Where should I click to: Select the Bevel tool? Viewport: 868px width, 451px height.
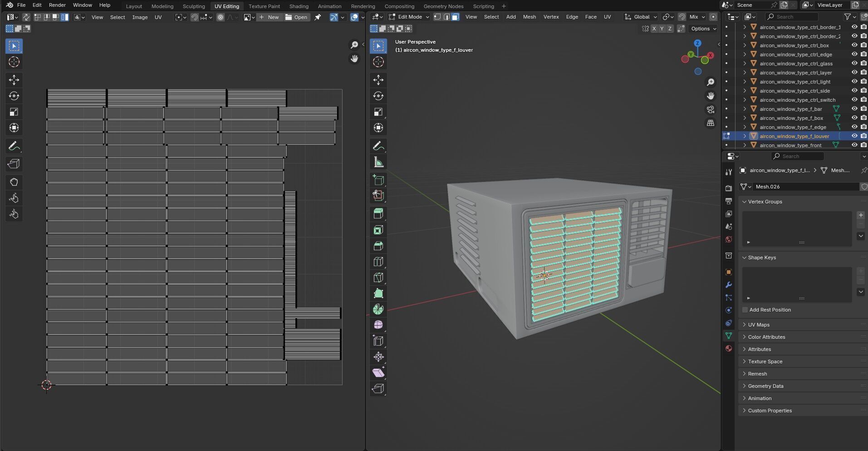[378, 246]
